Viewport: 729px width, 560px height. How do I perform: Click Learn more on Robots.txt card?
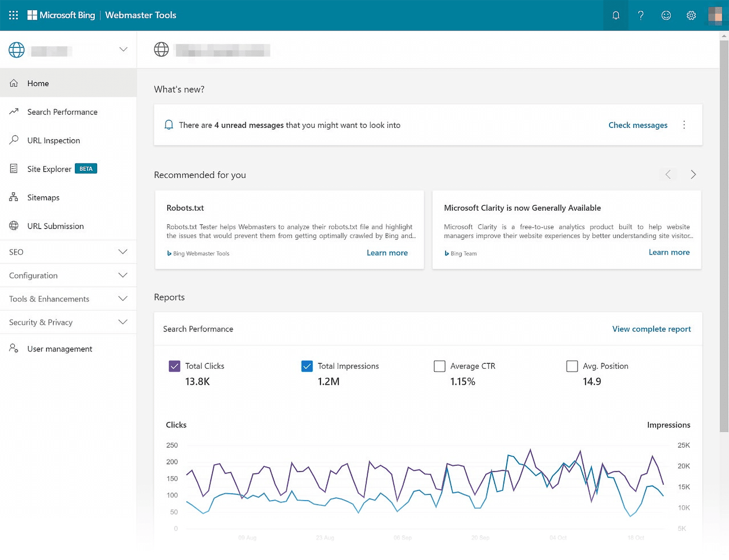coord(387,253)
